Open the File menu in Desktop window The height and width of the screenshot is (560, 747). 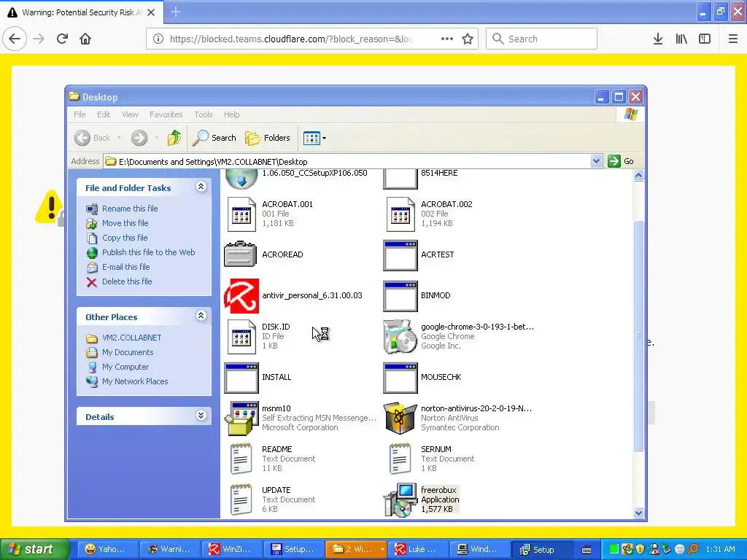click(80, 114)
